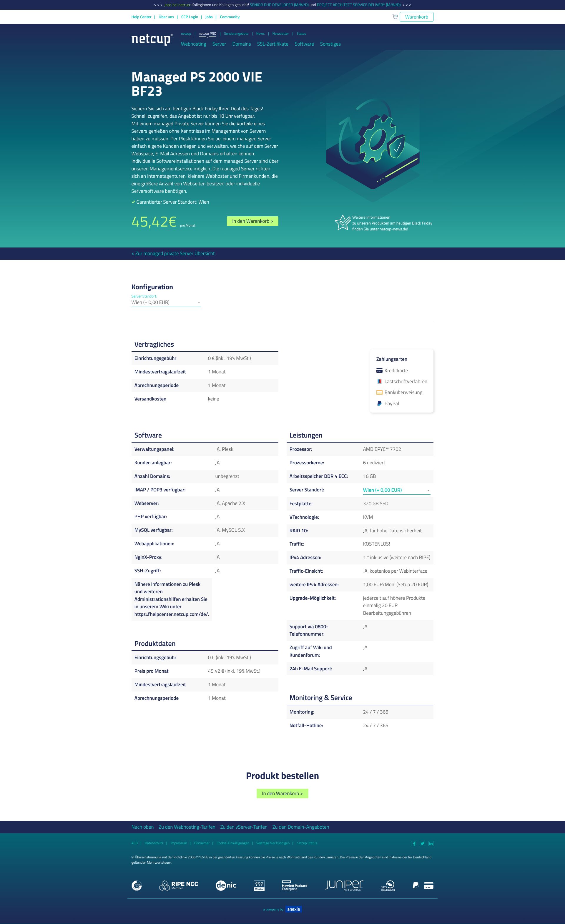This screenshot has height=924, width=565.
Task: Open the AGB footer link
Action: pyautogui.click(x=134, y=843)
